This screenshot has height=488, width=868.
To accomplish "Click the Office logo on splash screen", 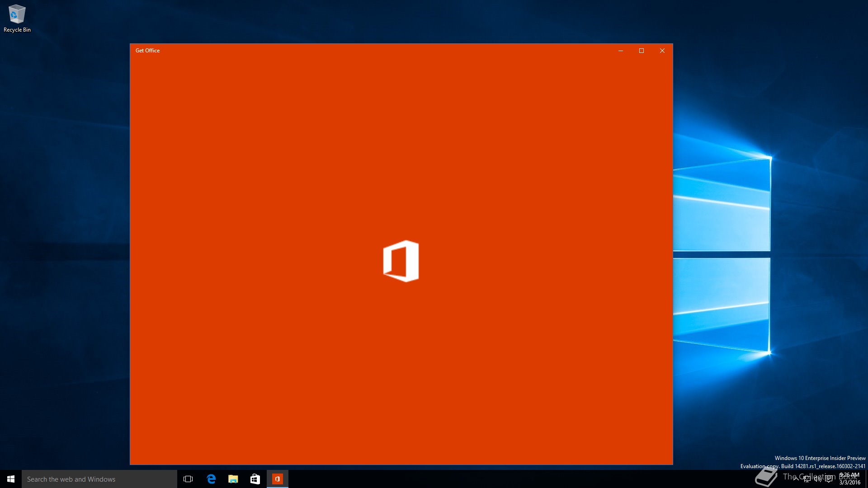I will click(401, 261).
